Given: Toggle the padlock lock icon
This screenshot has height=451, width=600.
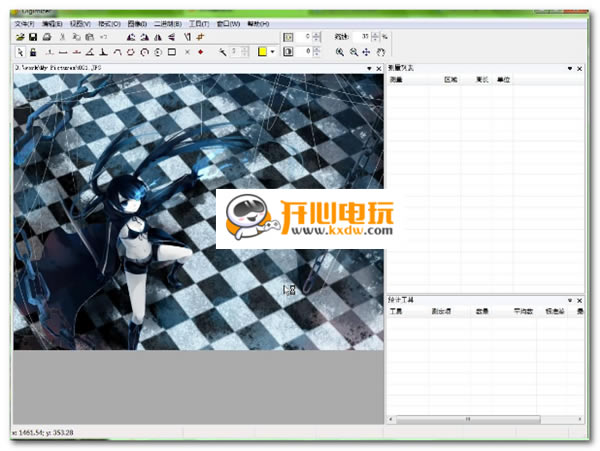Looking at the screenshot, I should click(33, 52).
